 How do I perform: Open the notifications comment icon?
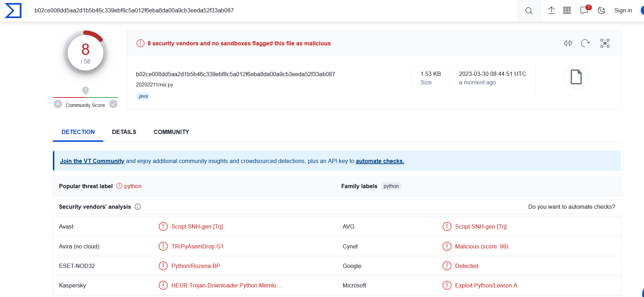click(x=584, y=11)
